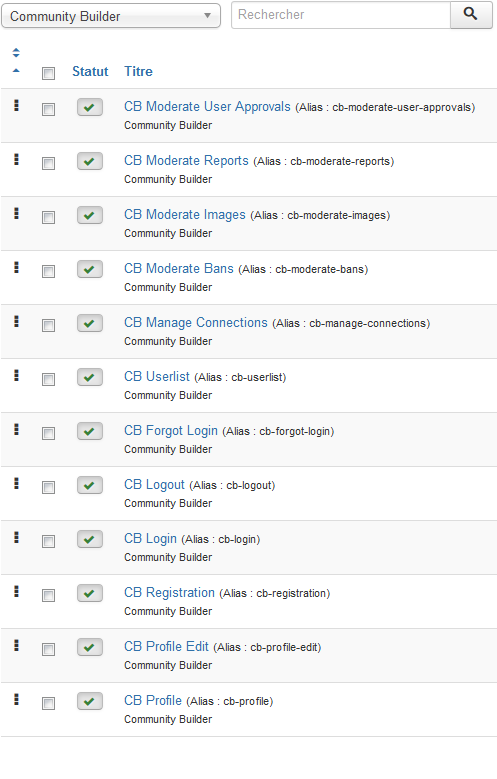Check the select-all checkbox in header
The width and height of the screenshot is (497, 779).
point(48,74)
